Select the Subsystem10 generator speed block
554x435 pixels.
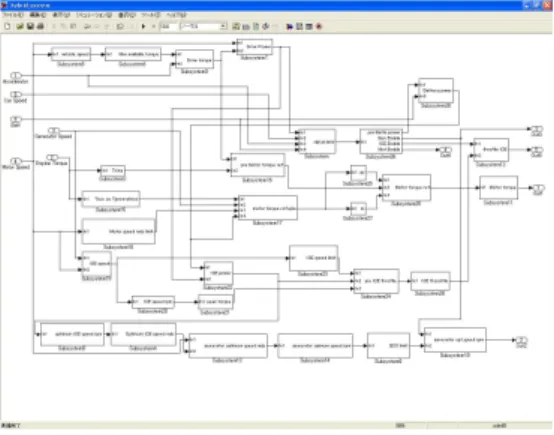point(455,340)
